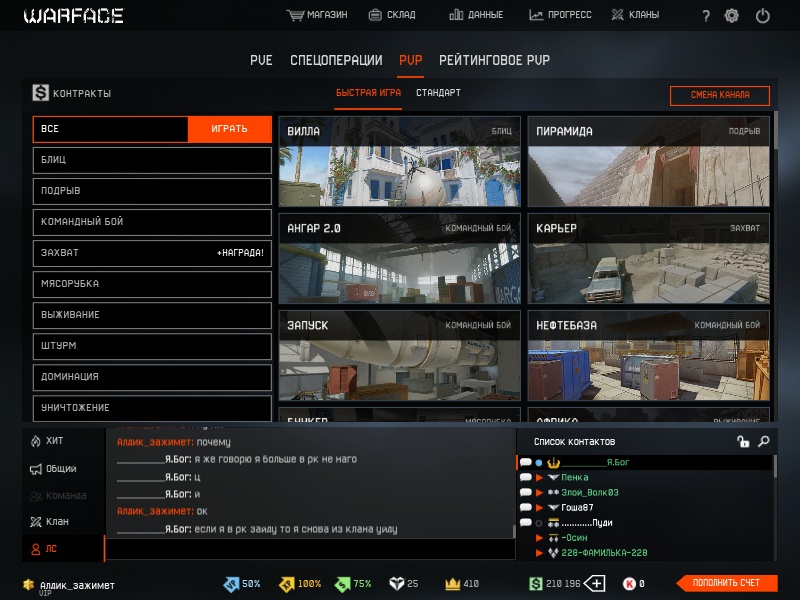The height and width of the screenshot is (600, 800).
Task: Switch to the Спецоперации tab
Action: point(336,60)
